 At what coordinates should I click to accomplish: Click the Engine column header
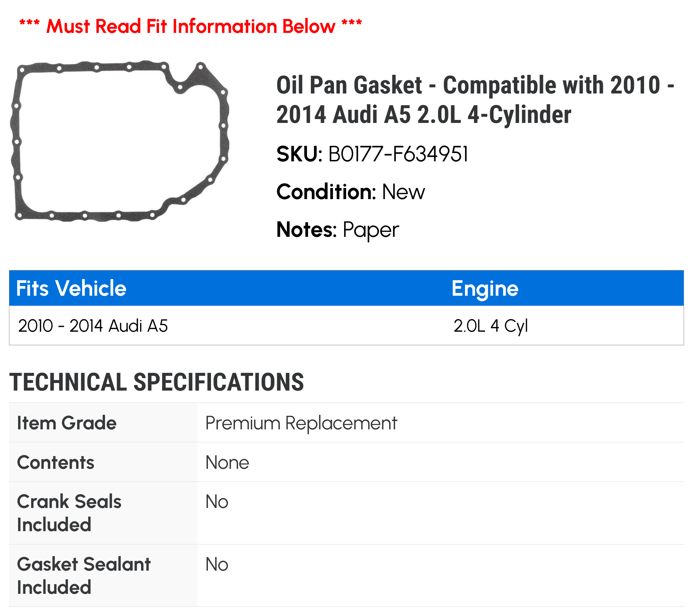(x=485, y=289)
